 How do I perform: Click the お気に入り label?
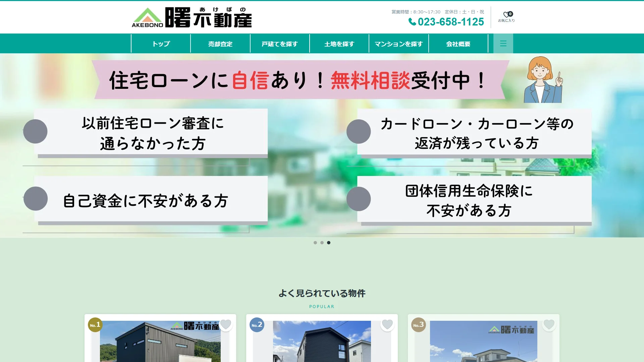coord(506,21)
